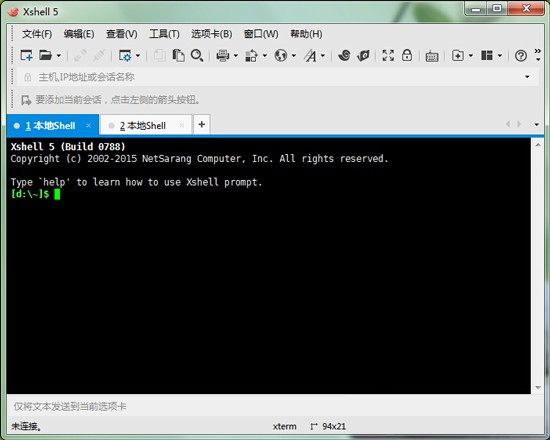Screen dimensions: 550x440
Task: Switch to the 2 本地Shell tab
Action: (x=146, y=126)
